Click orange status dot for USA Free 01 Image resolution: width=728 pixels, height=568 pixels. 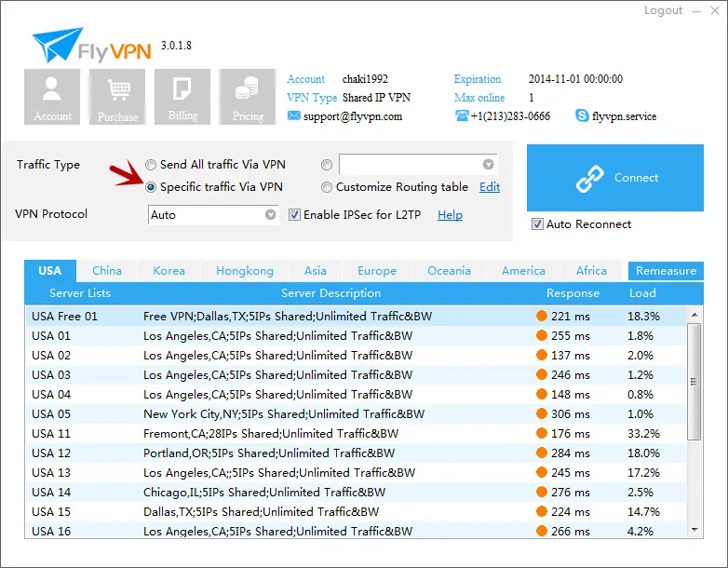click(542, 316)
